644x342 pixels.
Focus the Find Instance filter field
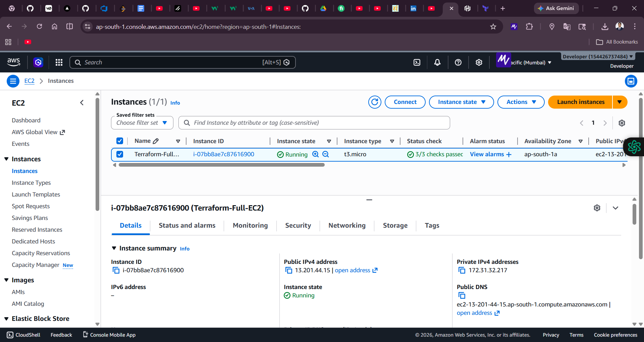point(314,123)
